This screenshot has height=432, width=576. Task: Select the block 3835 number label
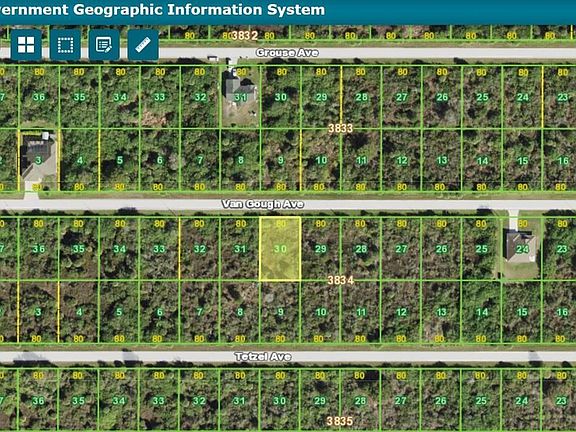pos(340,421)
